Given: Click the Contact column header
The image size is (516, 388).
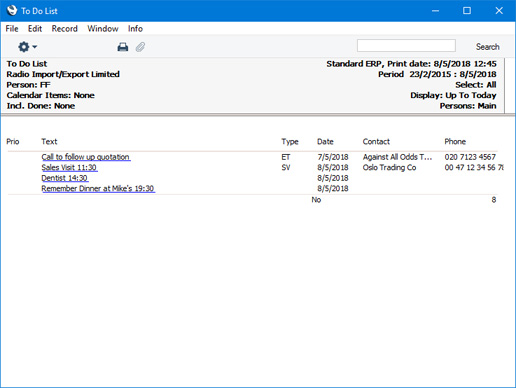Looking at the screenshot, I should click(x=376, y=141).
